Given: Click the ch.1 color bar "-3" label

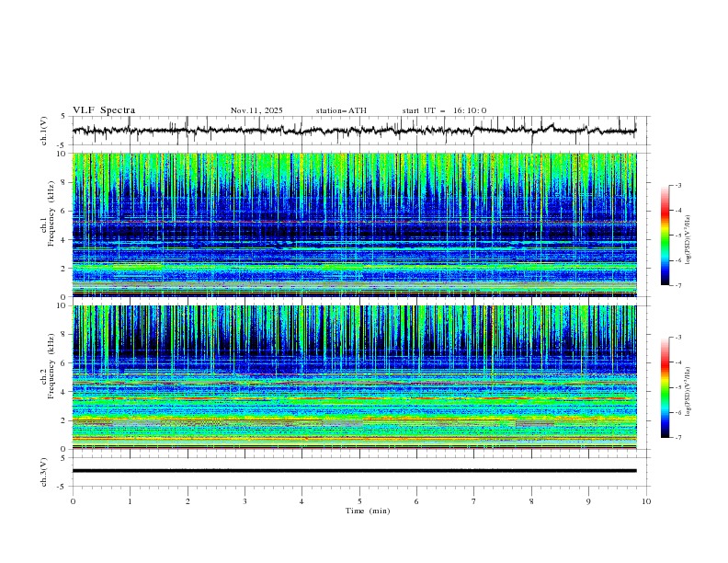Looking at the screenshot, I should [677, 185].
